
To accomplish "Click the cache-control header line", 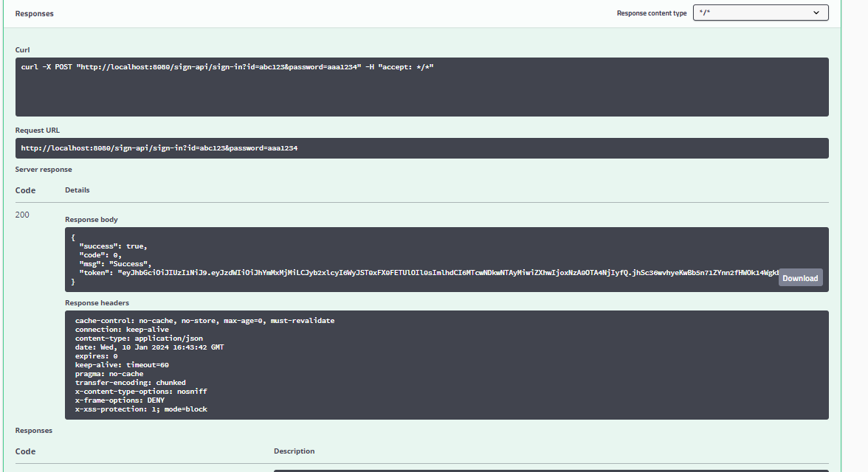I will click(205, 321).
